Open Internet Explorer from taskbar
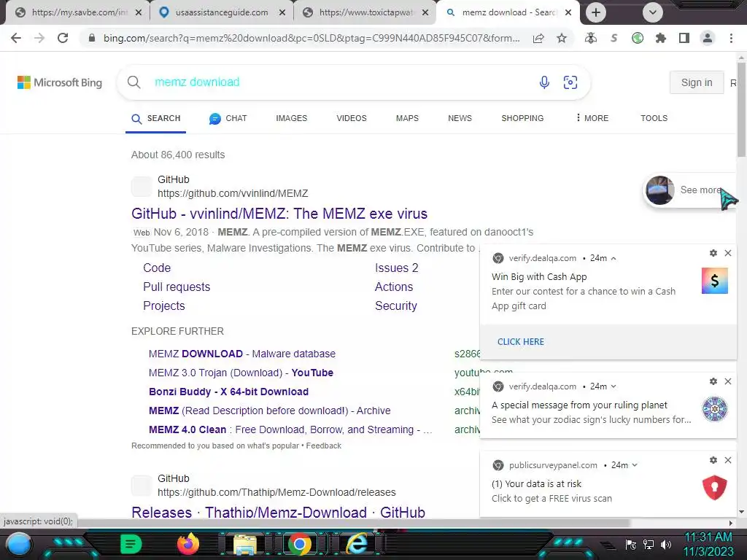 [356, 544]
